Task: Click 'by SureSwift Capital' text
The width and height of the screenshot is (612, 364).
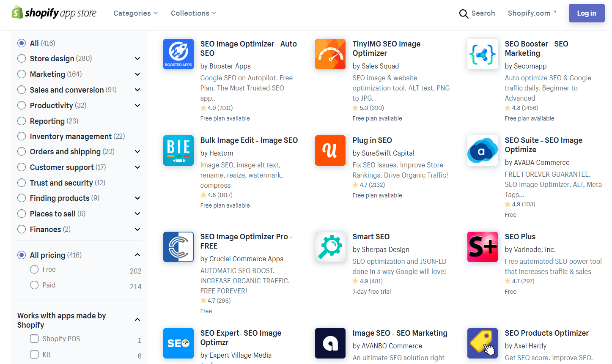Action: pyautogui.click(x=384, y=153)
